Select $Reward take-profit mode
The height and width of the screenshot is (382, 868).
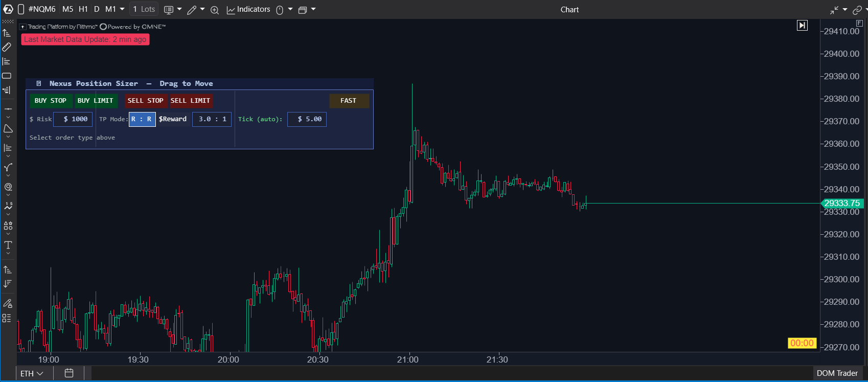click(x=173, y=119)
